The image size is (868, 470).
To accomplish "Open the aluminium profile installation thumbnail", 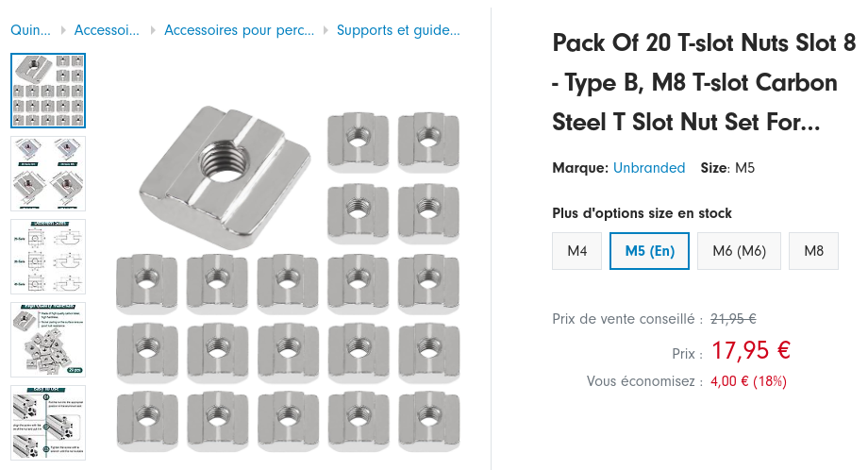I will coord(48,422).
